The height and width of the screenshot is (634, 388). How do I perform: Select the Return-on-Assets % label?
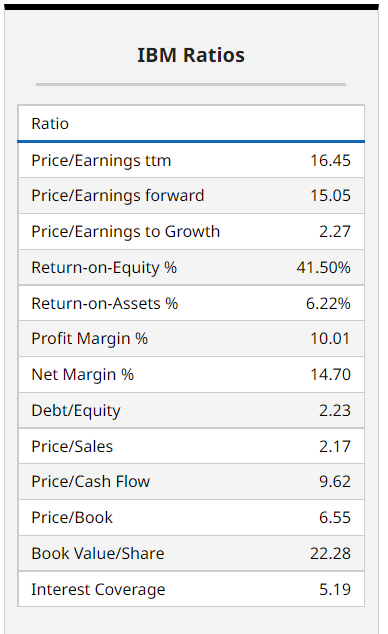[x=105, y=303]
